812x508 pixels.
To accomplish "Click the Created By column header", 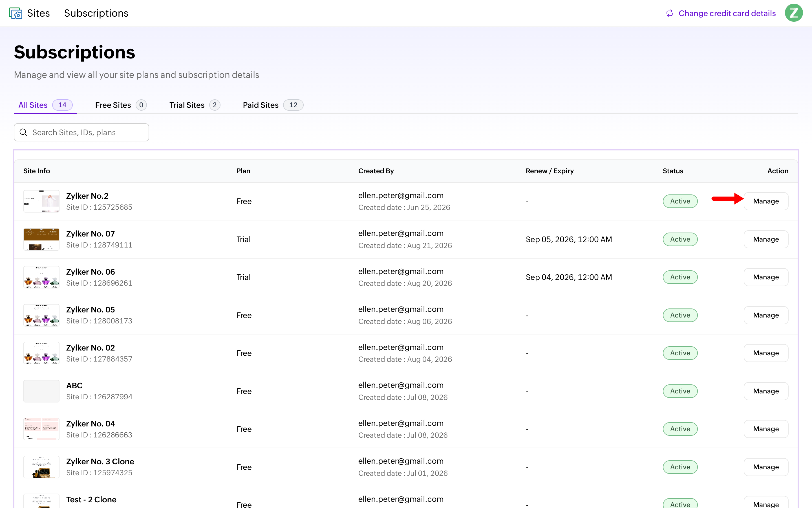I will 376,171.
